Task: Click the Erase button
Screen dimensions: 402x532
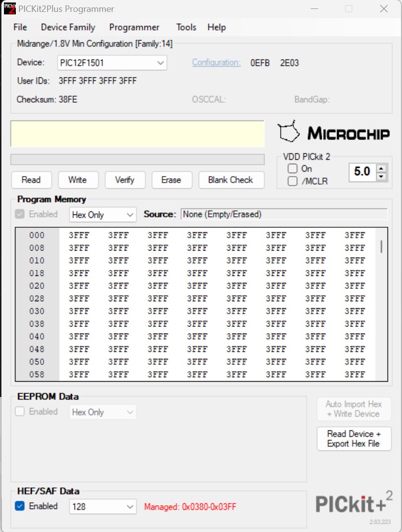Action: (172, 180)
